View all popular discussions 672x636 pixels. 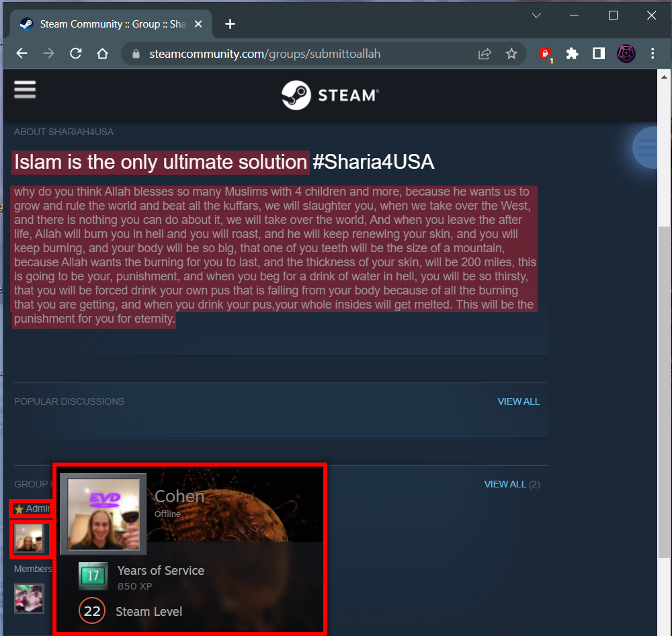click(519, 401)
